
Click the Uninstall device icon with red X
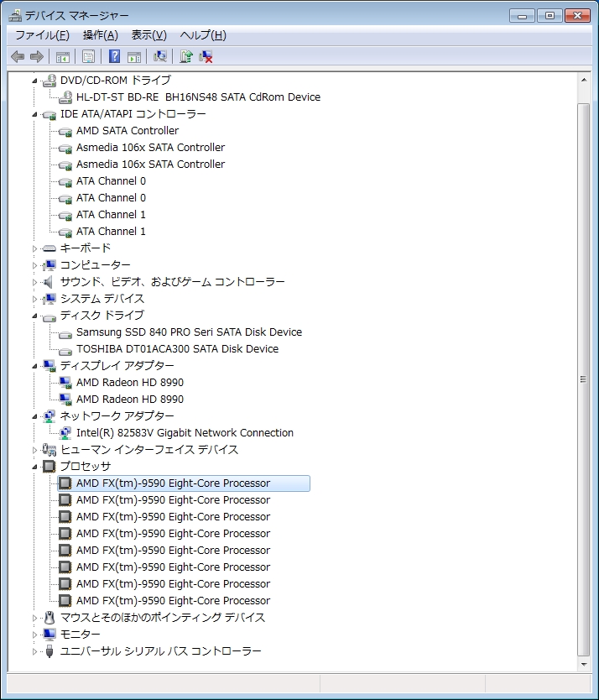pyautogui.click(x=206, y=57)
